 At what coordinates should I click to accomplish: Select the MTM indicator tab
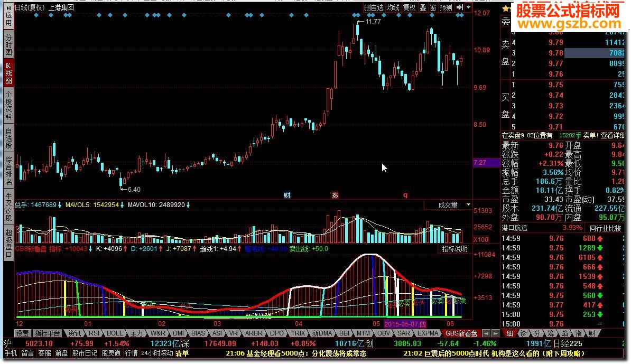[x=363, y=333]
